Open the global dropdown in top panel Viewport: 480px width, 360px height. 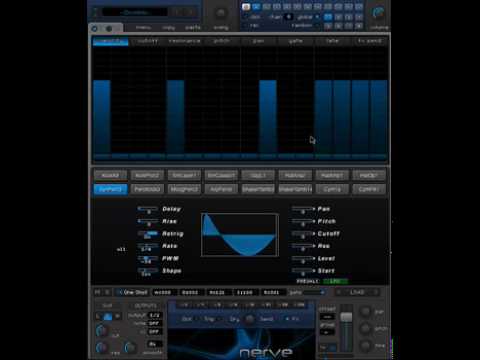(308, 17)
